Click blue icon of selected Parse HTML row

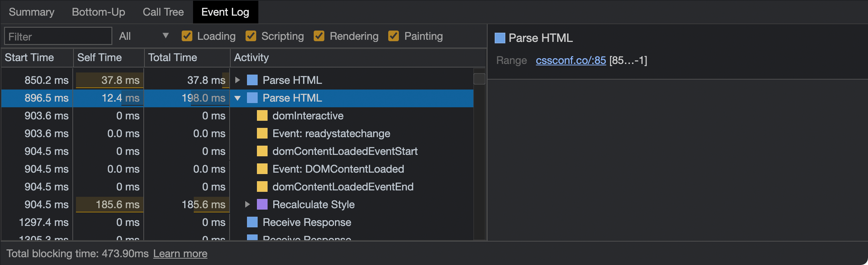click(252, 98)
